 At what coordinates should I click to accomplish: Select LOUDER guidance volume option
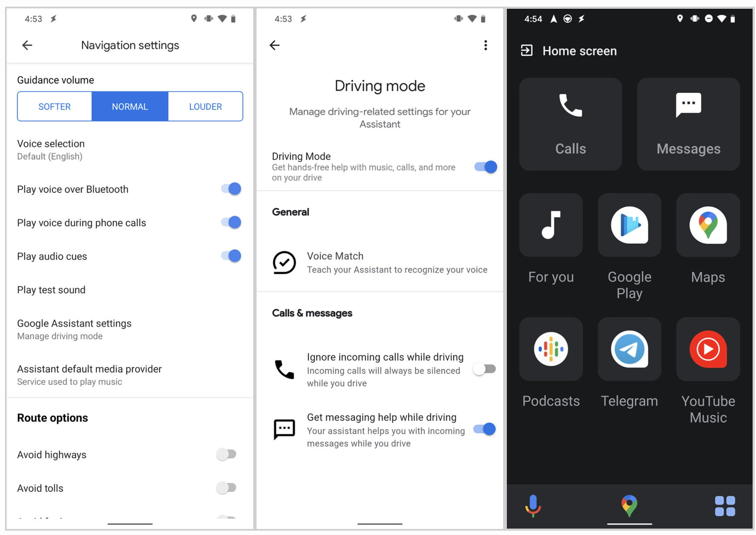coord(204,106)
